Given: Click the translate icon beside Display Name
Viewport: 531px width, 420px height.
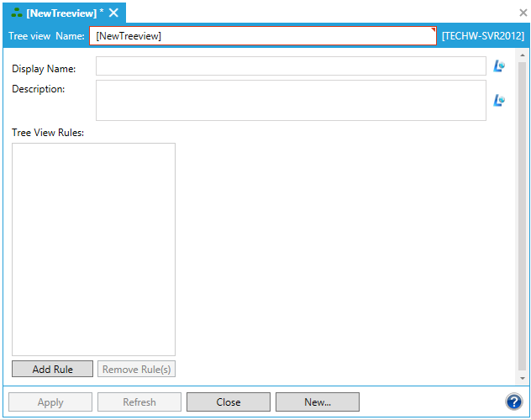Looking at the screenshot, I should point(499,67).
